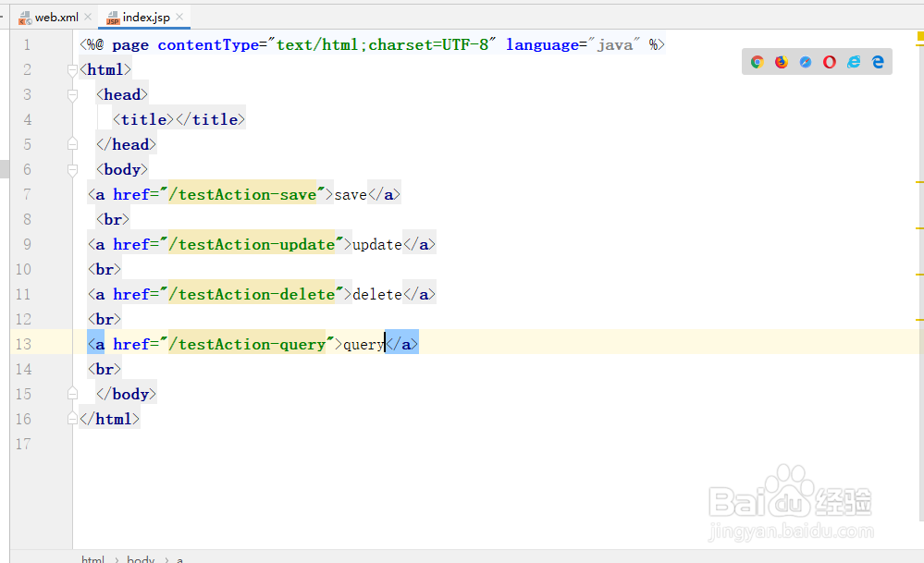Image resolution: width=924 pixels, height=563 pixels.
Task: Click the "update" link text on line 9
Action: 377,245
